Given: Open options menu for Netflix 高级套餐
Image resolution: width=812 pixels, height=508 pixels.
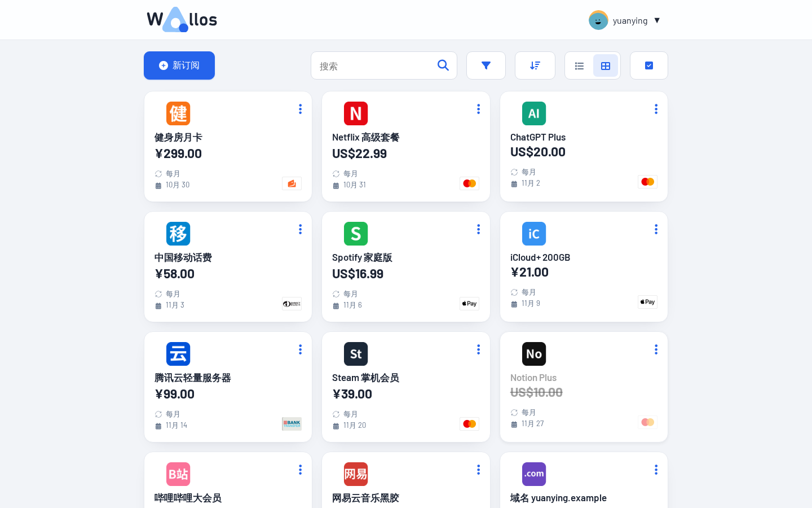Looking at the screenshot, I should coord(478,109).
